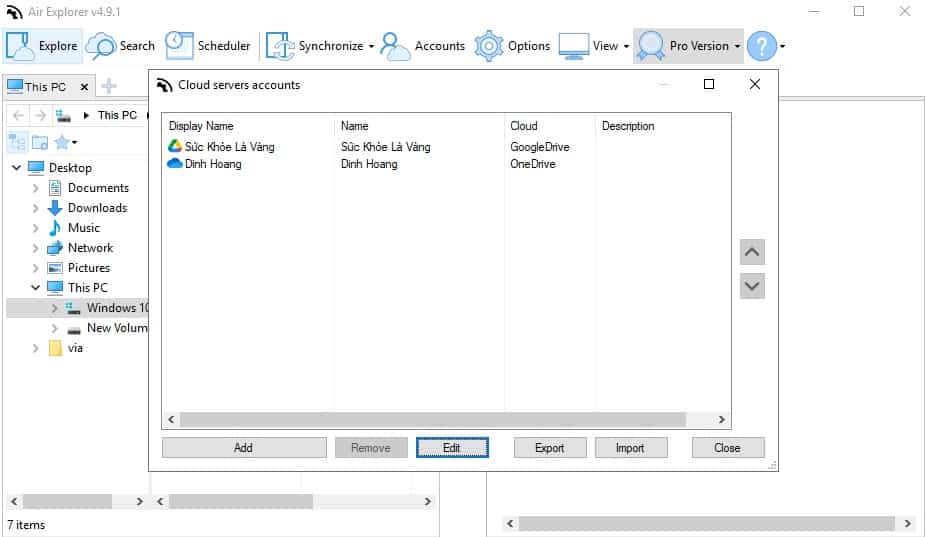This screenshot has height=537, width=926.
Task: Click the accounts list horizontal scrollbar
Action: pyautogui.click(x=433, y=419)
